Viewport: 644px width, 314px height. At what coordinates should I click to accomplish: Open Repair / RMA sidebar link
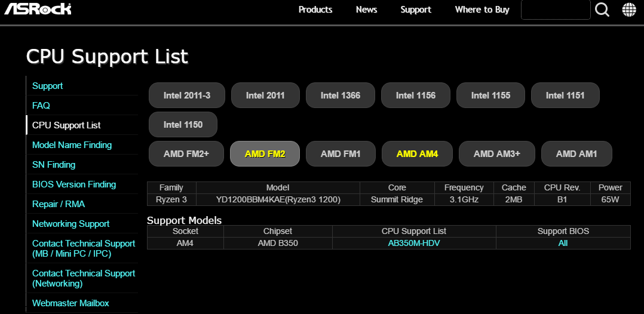59,204
